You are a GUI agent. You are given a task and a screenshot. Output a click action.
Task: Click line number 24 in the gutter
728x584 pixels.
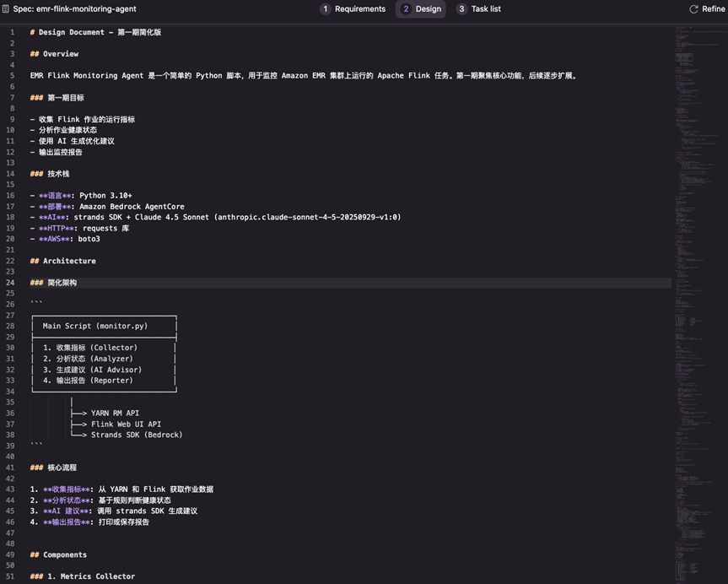(x=10, y=283)
